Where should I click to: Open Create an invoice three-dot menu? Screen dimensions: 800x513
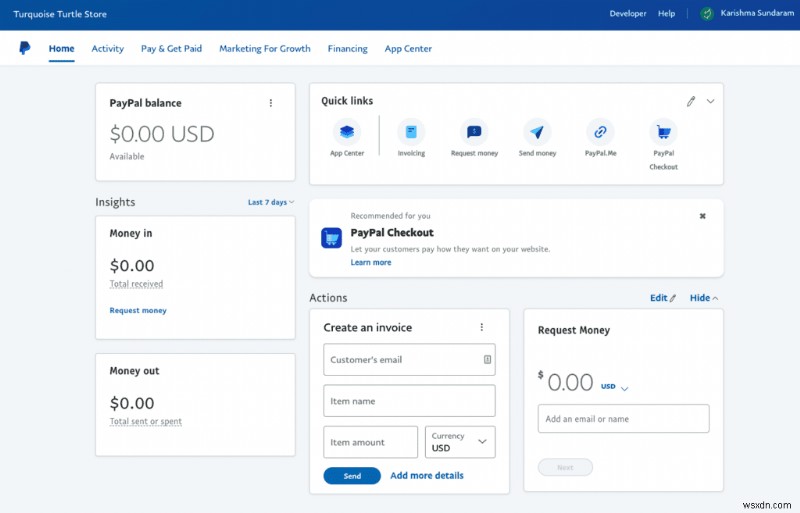click(x=482, y=327)
